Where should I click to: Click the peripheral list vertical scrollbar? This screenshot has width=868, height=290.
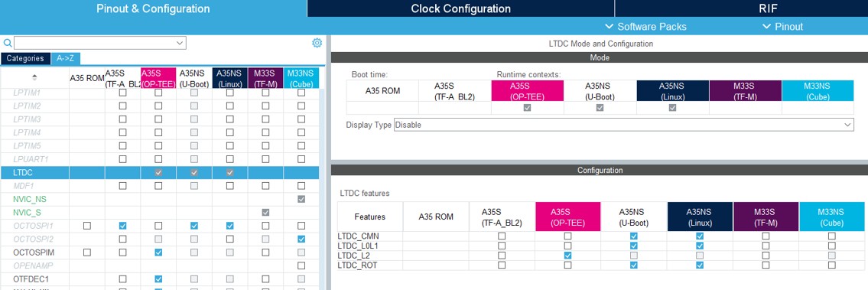pyautogui.click(x=322, y=188)
